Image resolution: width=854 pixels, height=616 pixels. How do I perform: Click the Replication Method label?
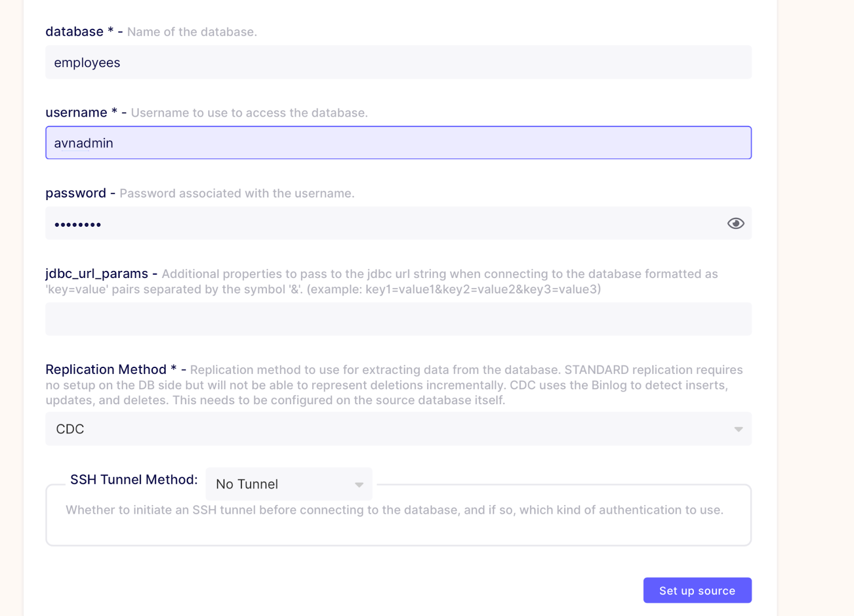(x=105, y=370)
